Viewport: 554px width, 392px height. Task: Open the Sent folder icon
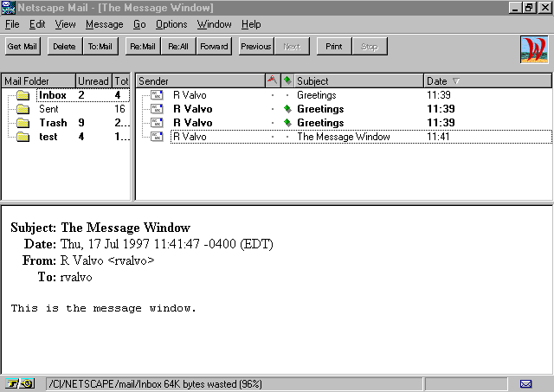[23, 109]
